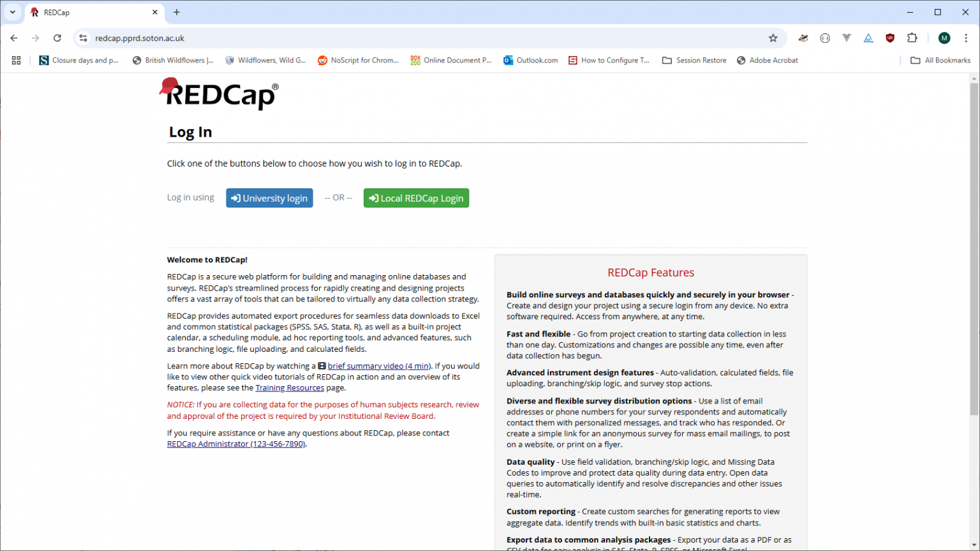Open the Training Resources link
The height and width of the screenshot is (551, 980).
click(x=290, y=388)
